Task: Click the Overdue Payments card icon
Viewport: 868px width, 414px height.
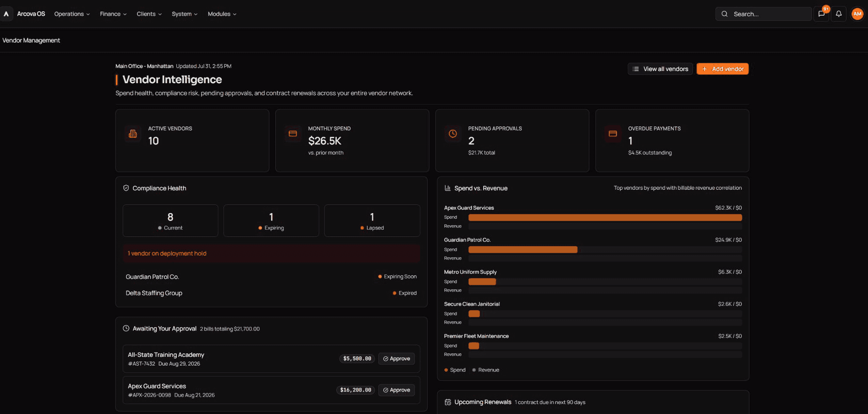Action: 613,134
